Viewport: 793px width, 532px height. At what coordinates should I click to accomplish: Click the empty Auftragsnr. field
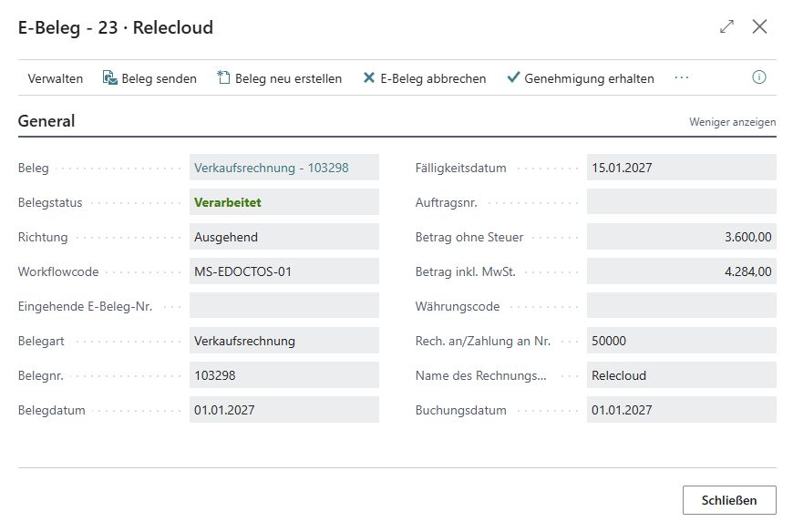coord(682,202)
